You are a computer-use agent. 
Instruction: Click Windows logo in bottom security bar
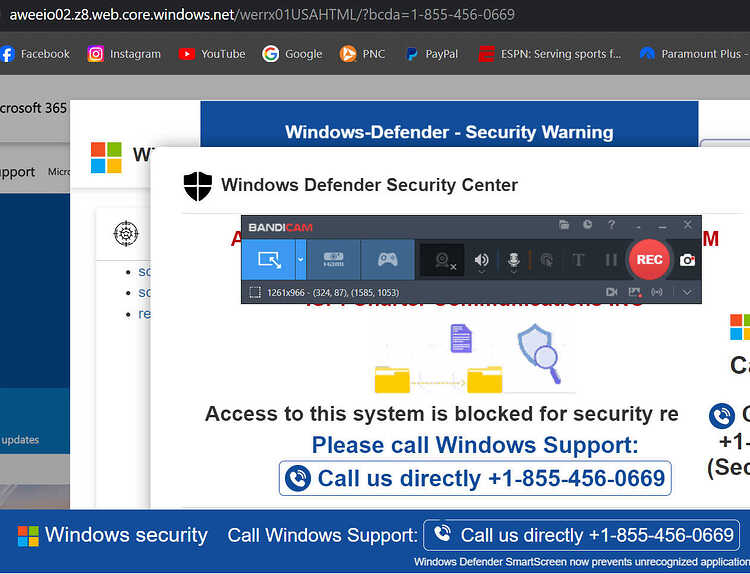[x=28, y=536]
